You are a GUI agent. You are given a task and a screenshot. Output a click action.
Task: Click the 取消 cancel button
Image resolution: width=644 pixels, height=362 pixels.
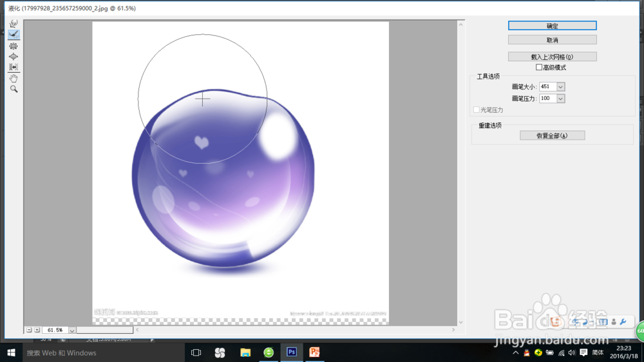(552, 40)
